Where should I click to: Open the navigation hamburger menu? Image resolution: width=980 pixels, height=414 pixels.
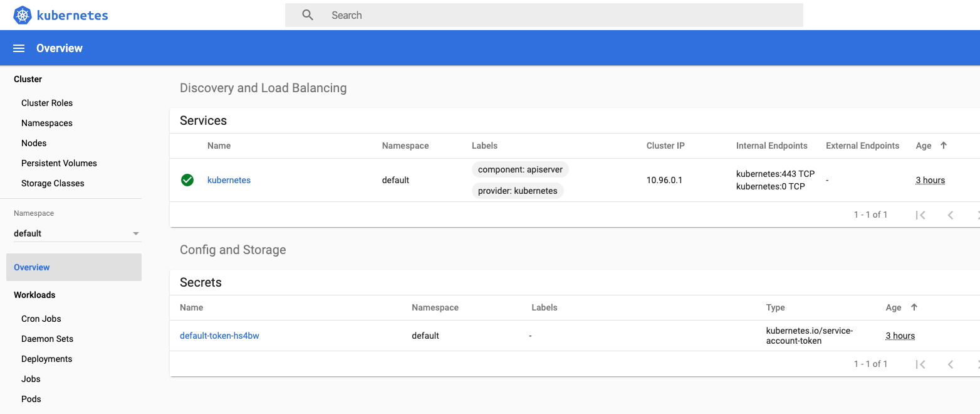(x=18, y=48)
